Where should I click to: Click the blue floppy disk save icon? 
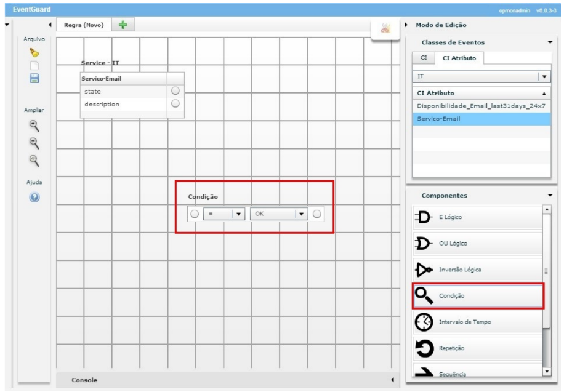(34, 79)
